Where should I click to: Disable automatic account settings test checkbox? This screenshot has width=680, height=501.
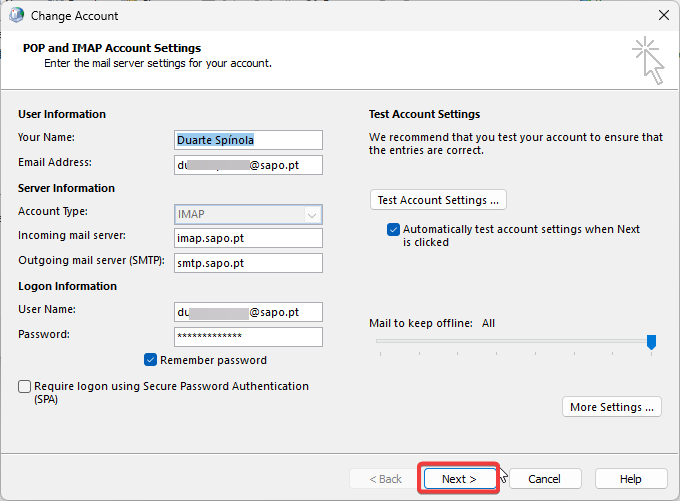[393, 229]
